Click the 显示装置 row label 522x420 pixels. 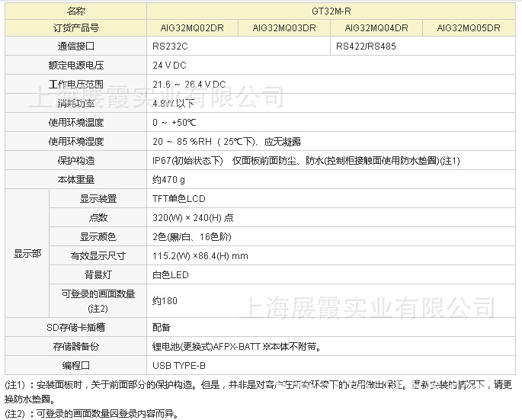tap(98, 199)
